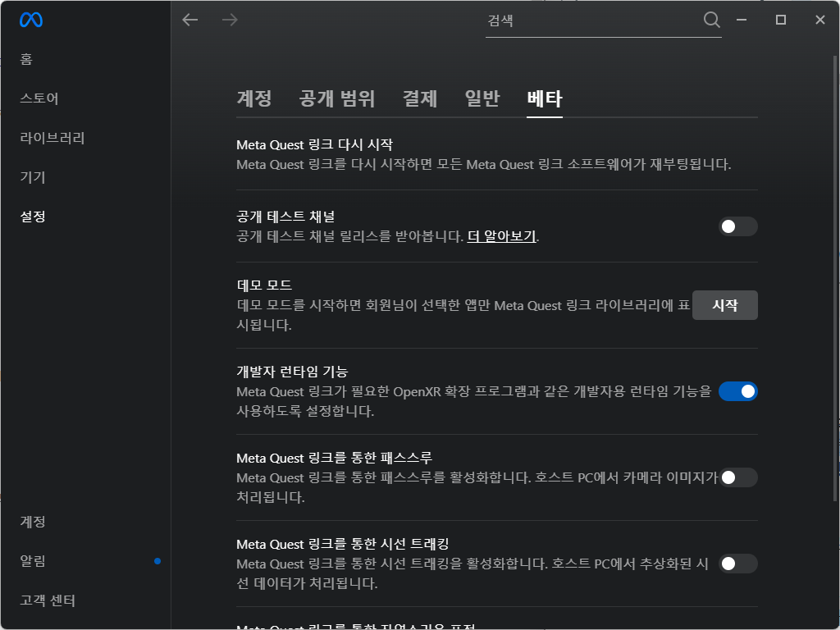
Task: Maximize the Meta Quest Link window
Action: tap(781, 20)
